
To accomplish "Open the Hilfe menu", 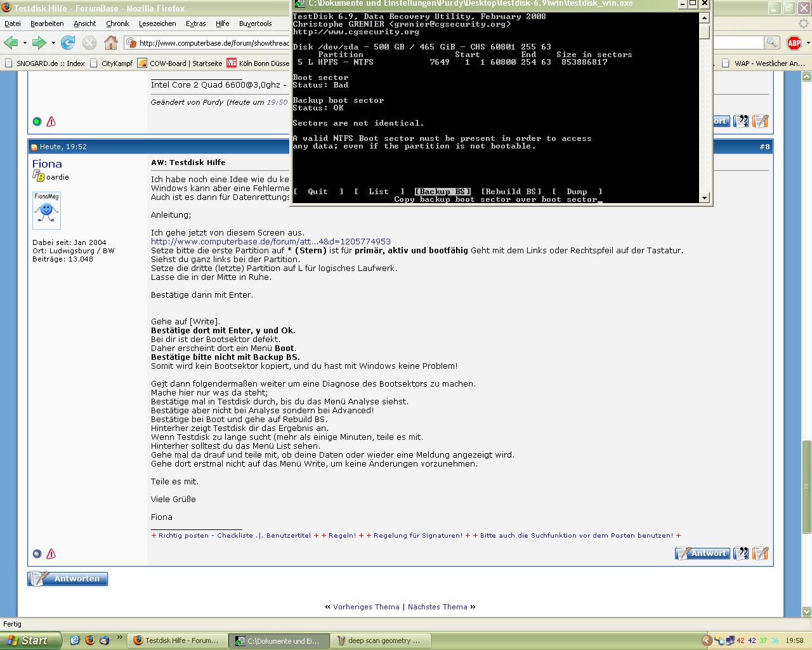I will click(x=222, y=23).
